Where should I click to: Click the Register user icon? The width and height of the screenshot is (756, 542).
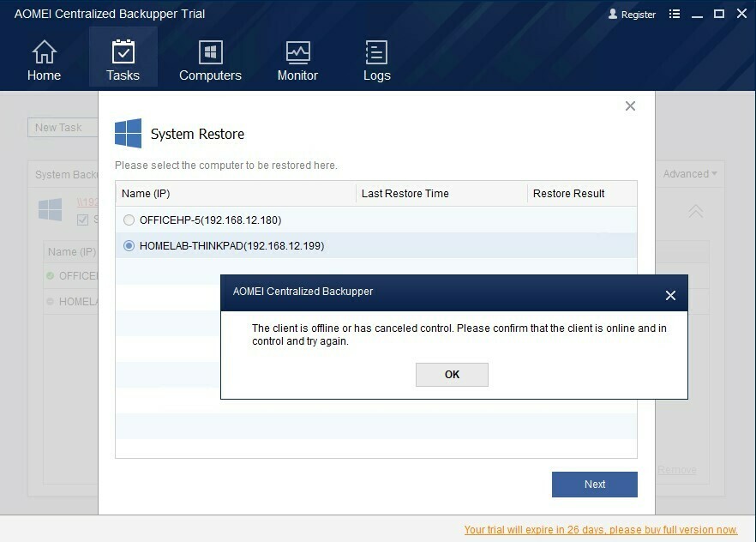[612, 14]
